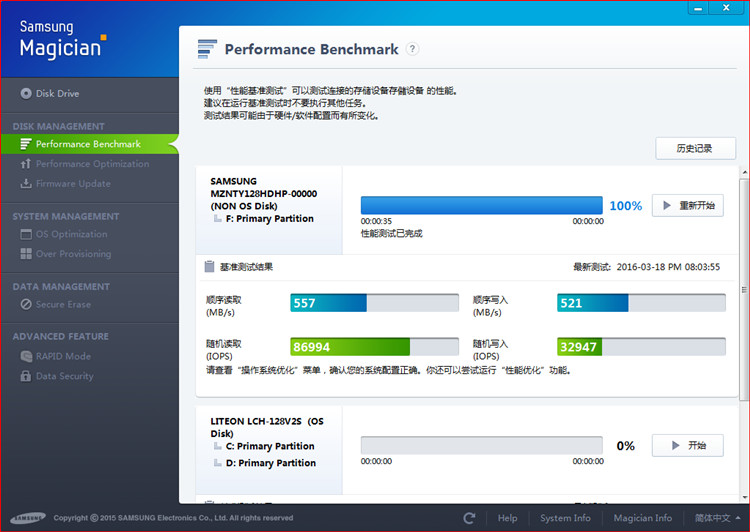The height and width of the screenshot is (532, 750).
Task: Select D: Primary Partition
Action: (x=270, y=463)
